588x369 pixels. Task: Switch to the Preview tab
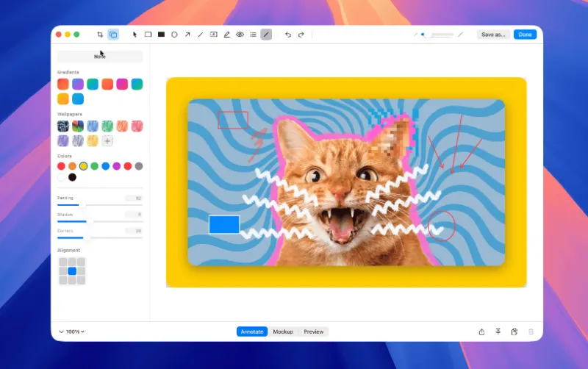(x=314, y=332)
